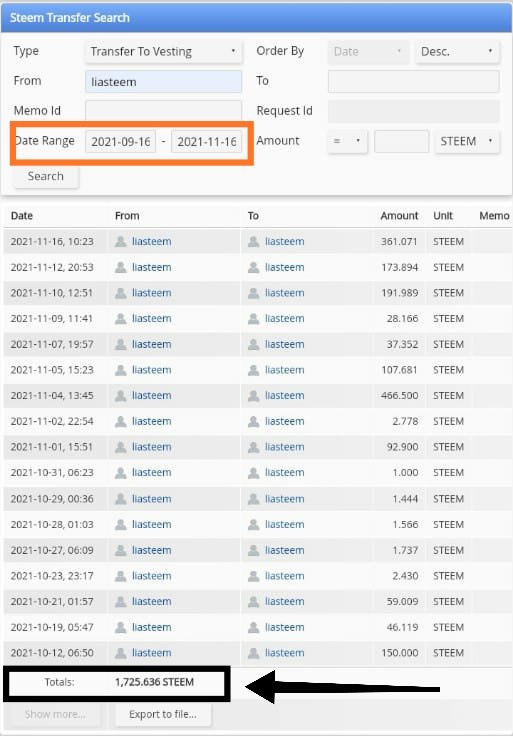This screenshot has width=513, height=736.
Task: Click the From user icon in 2021-10-28 row
Action: point(121,525)
